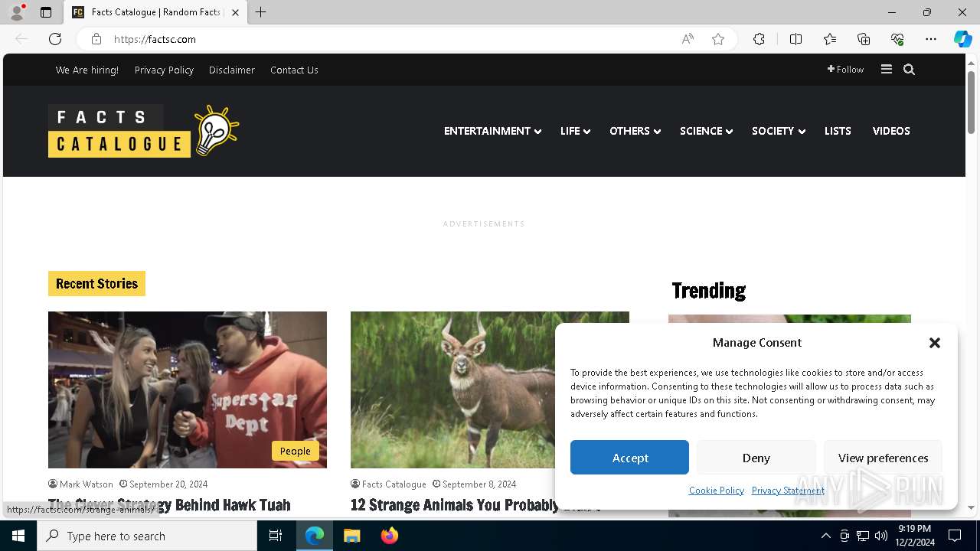Add this page to favorites star
This screenshot has width=980, height=551.
718,39
